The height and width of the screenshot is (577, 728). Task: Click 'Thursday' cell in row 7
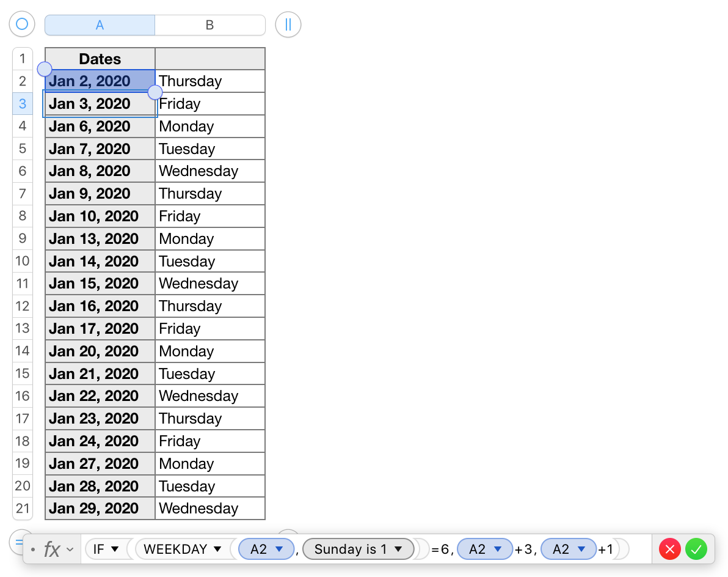(x=210, y=193)
